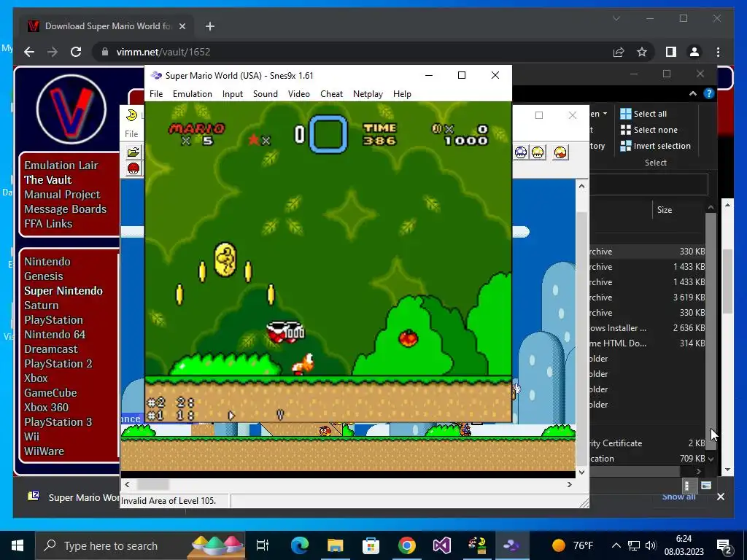The height and width of the screenshot is (560, 747).
Task: Share this page from the address bar
Action: [619, 52]
